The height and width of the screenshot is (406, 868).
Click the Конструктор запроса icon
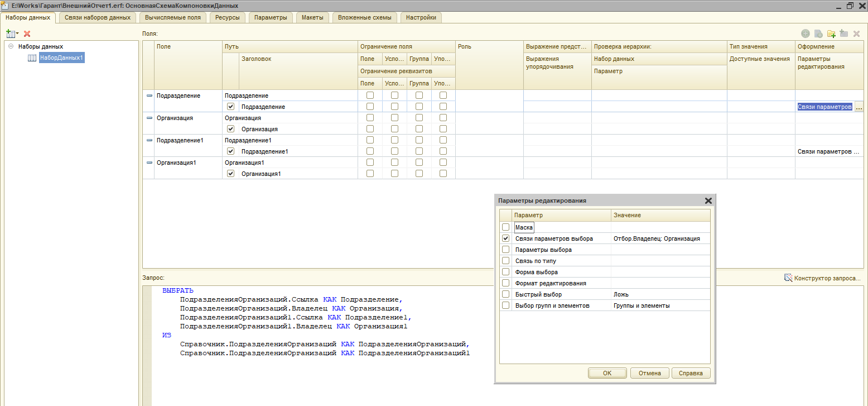[788, 278]
